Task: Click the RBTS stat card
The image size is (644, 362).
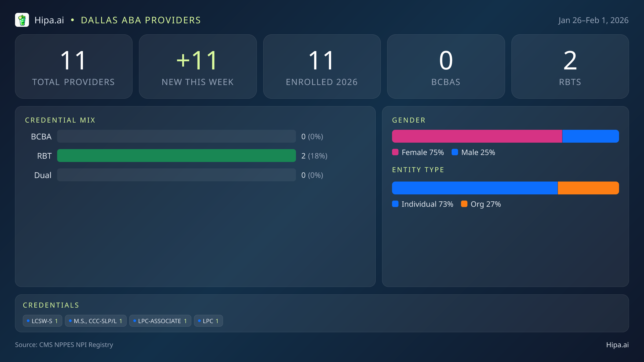Action: [570, 66]
